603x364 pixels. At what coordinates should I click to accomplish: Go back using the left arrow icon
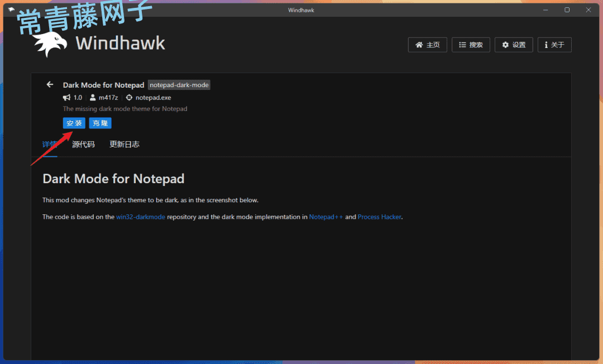click(50, 84)
